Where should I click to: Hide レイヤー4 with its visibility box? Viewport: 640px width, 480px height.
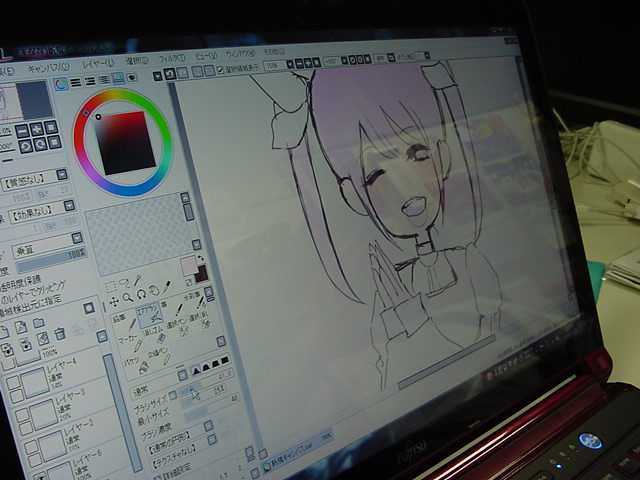[12, 383]
